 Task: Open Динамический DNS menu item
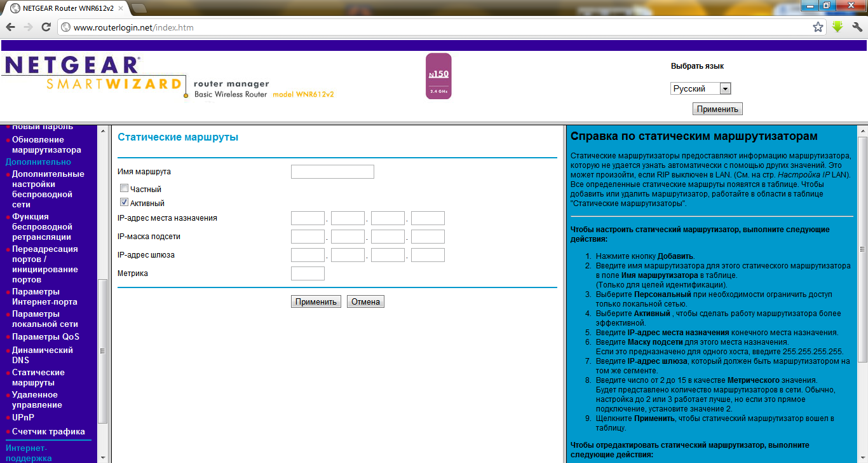(42, 355)
